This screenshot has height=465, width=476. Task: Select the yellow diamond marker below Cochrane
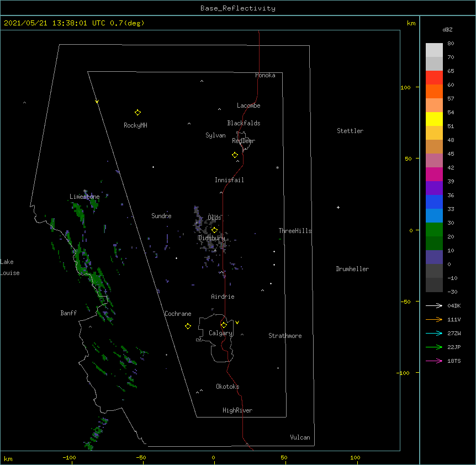188,326
